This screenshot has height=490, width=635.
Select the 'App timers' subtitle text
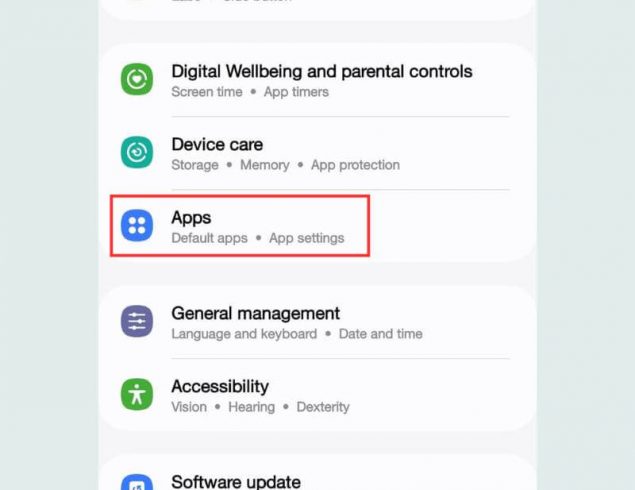point(296,92)
